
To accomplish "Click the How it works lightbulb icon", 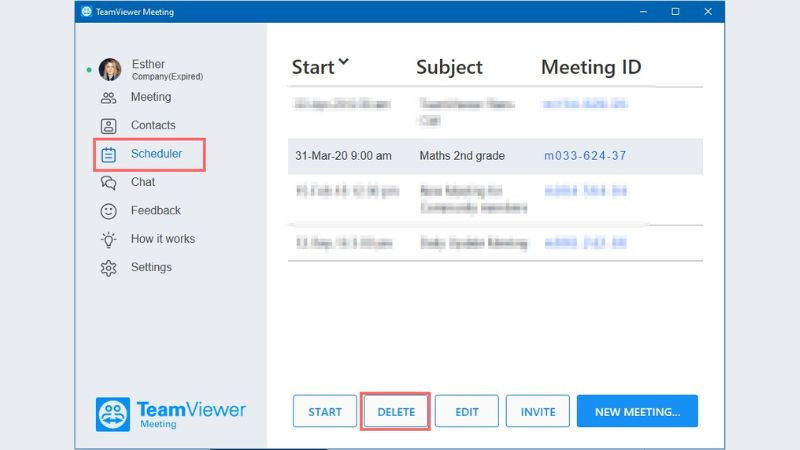I will [108, 239].
